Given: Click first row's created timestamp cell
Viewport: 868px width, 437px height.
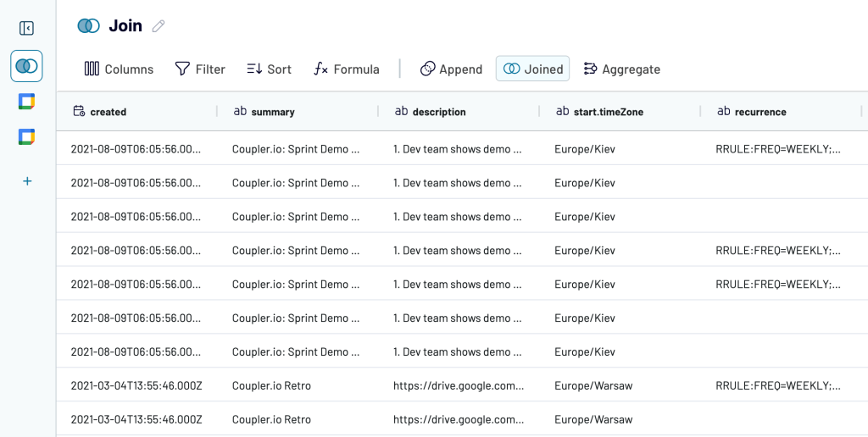Looking at the screenshot, I should coord(136,149).
